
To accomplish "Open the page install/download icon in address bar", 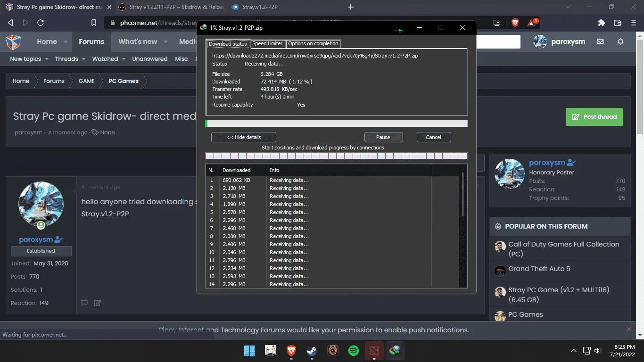I will (x=497, y=23).
